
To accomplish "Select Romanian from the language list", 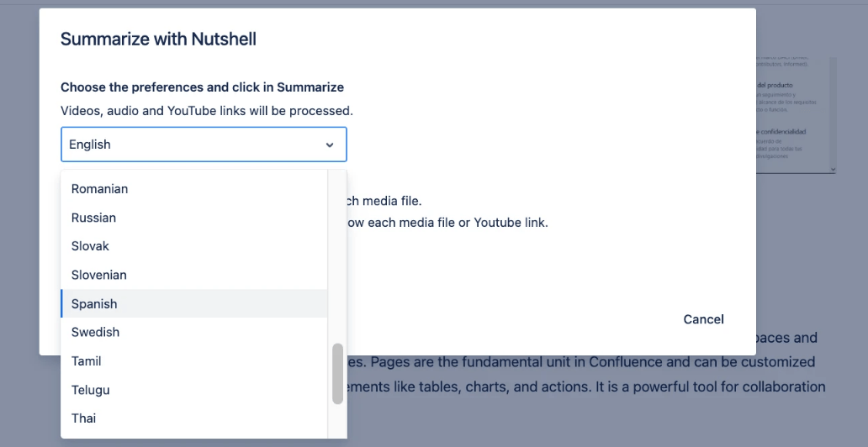I will tap(100, 189).
